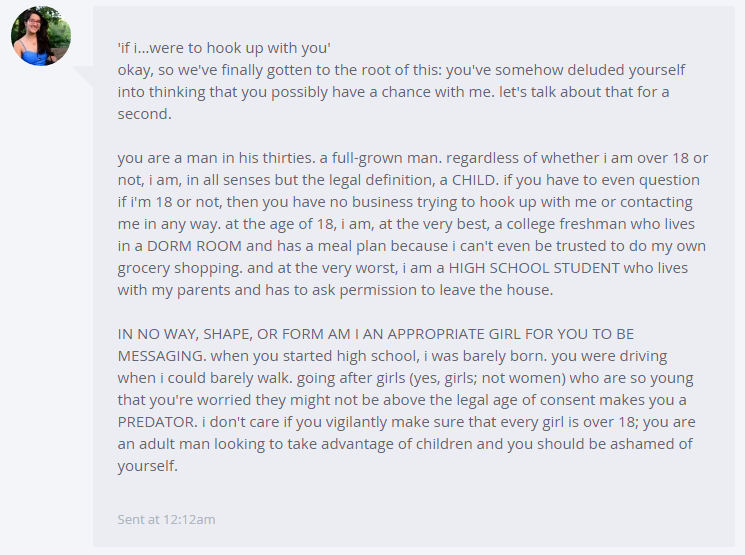Place cursor on the line starting 'okay, so we've finally'
This screenshot has height=555, width=745.
coord(401,70)
